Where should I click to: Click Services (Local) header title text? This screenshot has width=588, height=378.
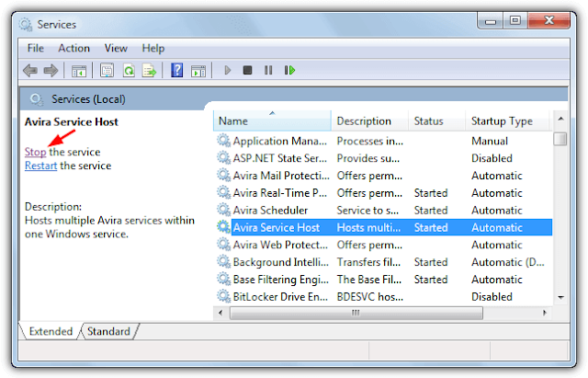(88, 99)
